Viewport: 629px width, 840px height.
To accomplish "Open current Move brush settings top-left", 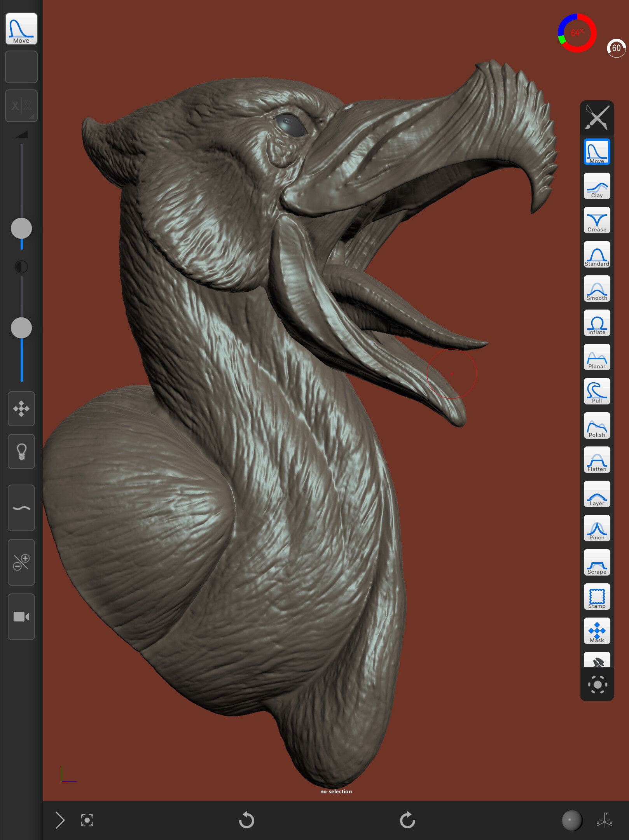I will 21,29.
